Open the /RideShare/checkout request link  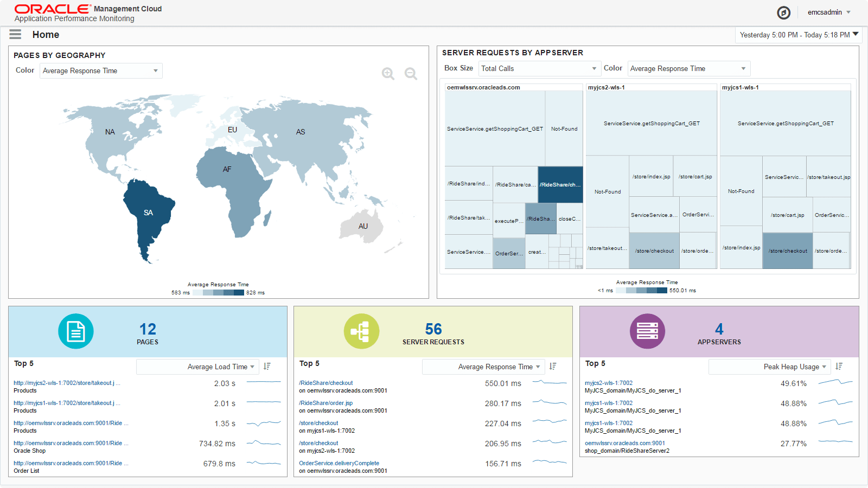[326, 383]
